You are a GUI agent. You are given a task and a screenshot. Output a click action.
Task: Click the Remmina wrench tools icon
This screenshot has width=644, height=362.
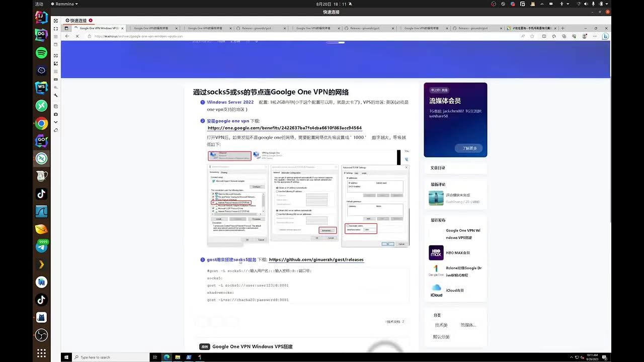55,96
